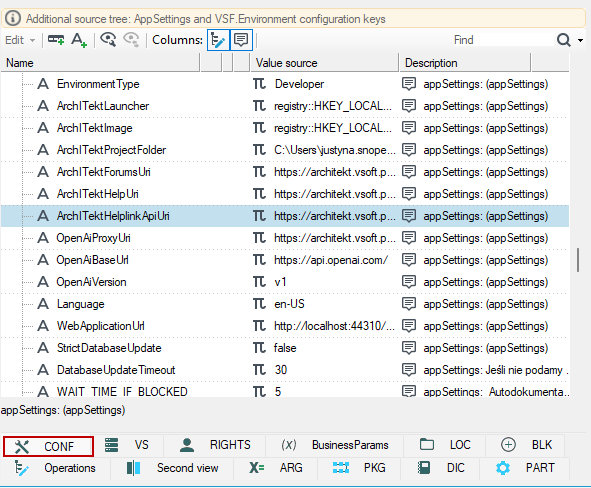Image resolution: width=591 pixels, height=488 pixels.
Task: Click the pi icon in EnvironmentType row
Action: (259, 84)
